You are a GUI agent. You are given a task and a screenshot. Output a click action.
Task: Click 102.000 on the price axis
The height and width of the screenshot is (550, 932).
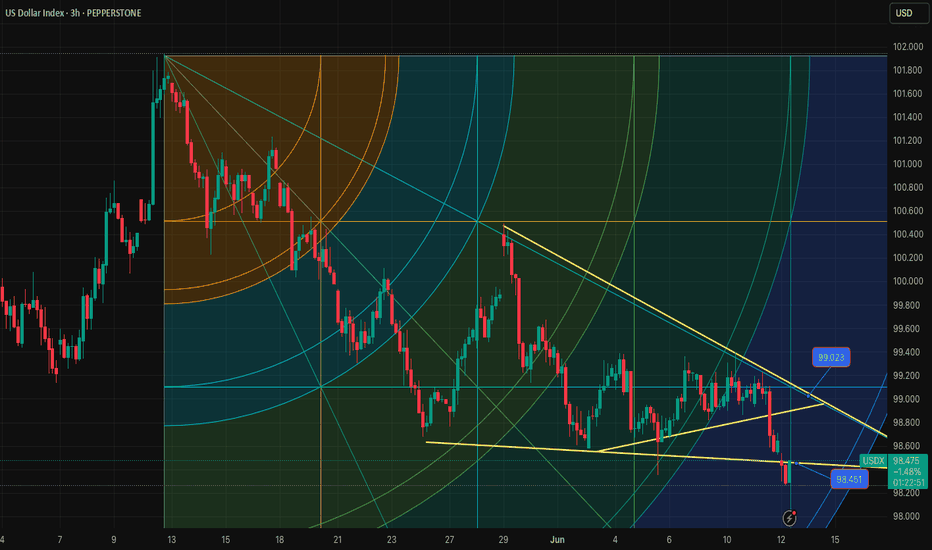click(x=908, y=47)
